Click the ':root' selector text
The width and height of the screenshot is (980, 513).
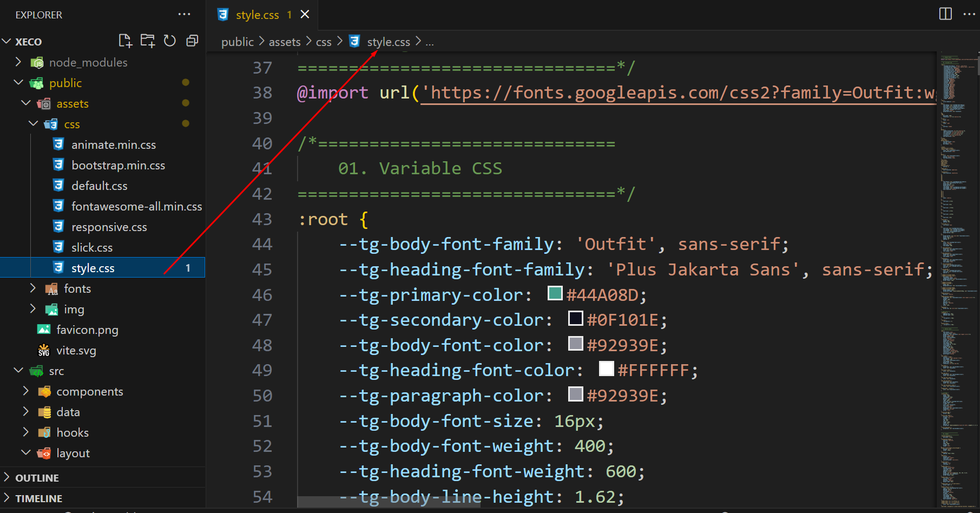tap(323, 219)
